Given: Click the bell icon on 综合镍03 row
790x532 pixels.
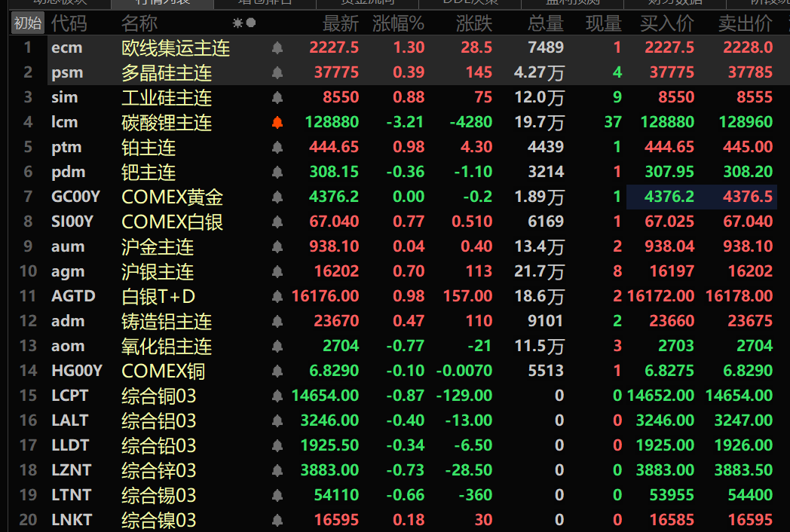Looking at the screenshot, I should coord(277,520).
